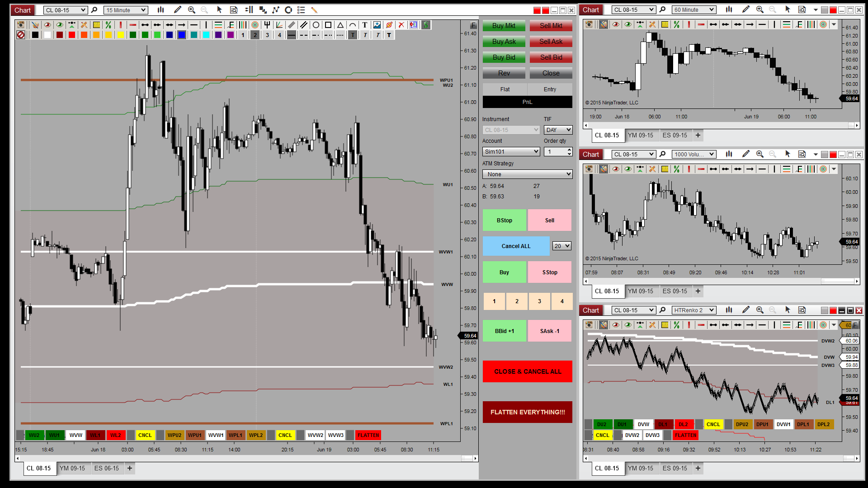
Task: Click the Buy Mkt button
Action: pyautogui.click(x=504, y=26)
